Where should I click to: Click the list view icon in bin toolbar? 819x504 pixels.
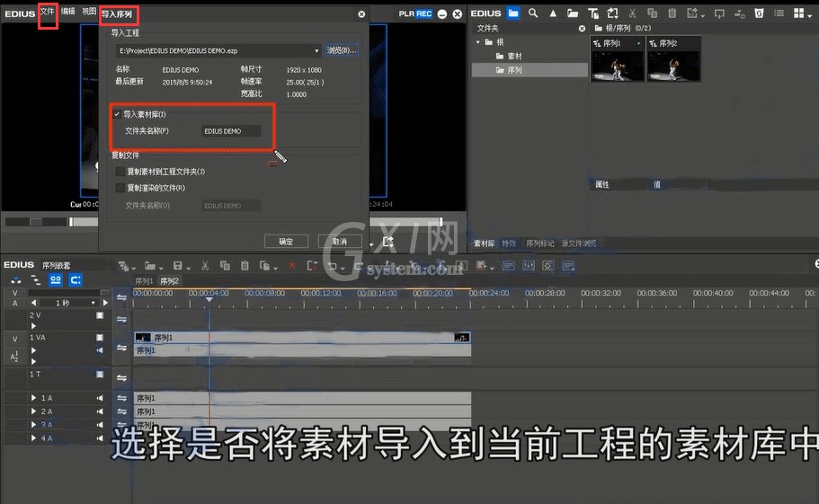point(779,13)
